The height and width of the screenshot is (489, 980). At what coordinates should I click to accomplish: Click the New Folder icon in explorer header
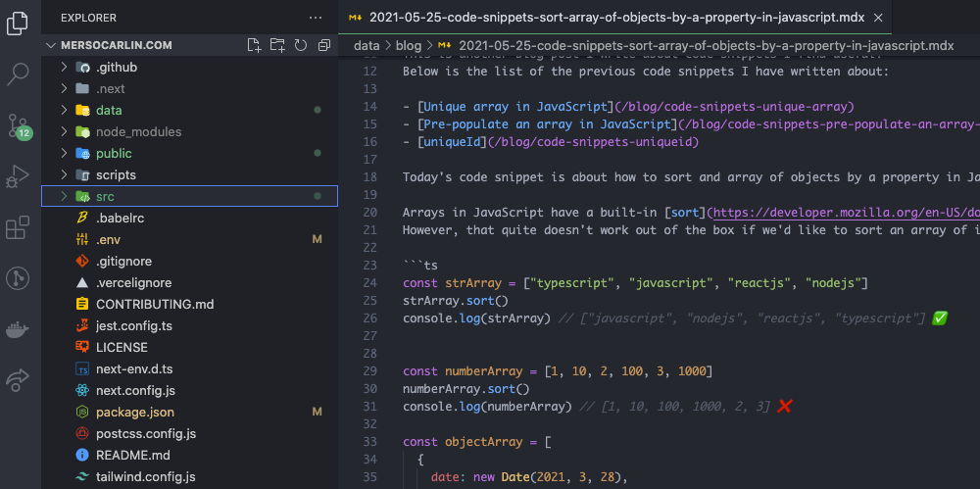[277, 45]
